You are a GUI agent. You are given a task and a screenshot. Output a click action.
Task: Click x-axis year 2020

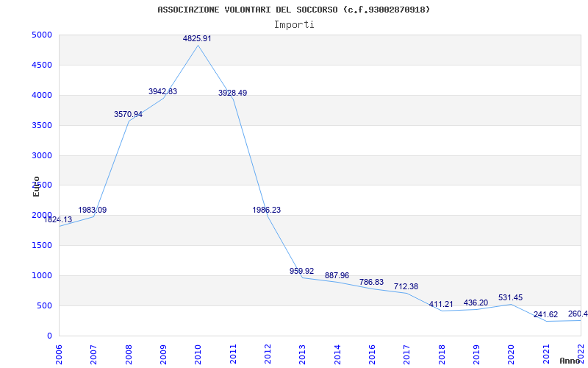[x=510, y=353]
